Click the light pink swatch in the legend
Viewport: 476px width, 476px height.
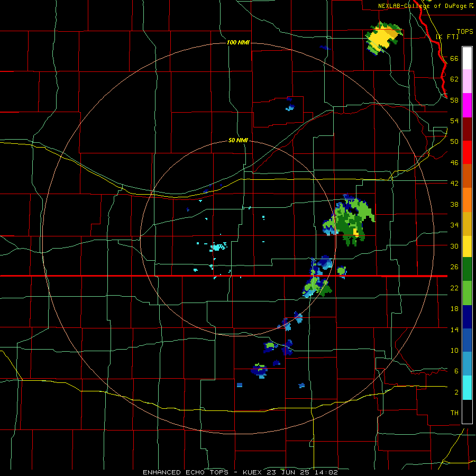467,81
